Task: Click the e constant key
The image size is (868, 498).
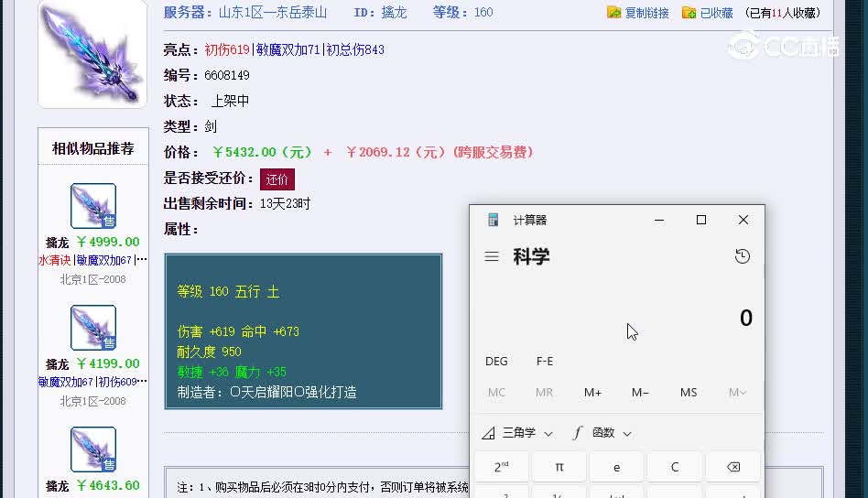Action: tap(617, 467)
